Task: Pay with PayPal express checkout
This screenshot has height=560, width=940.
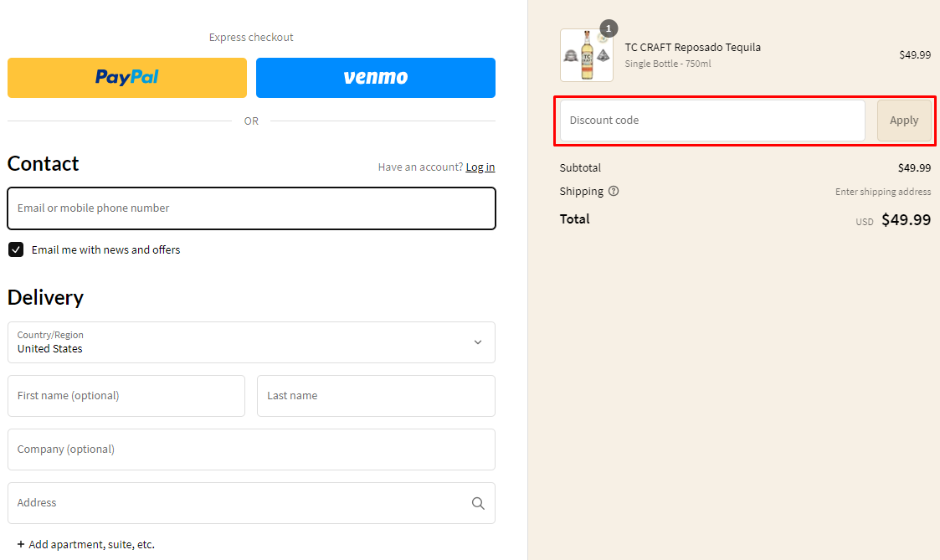Action: [127, 78]
